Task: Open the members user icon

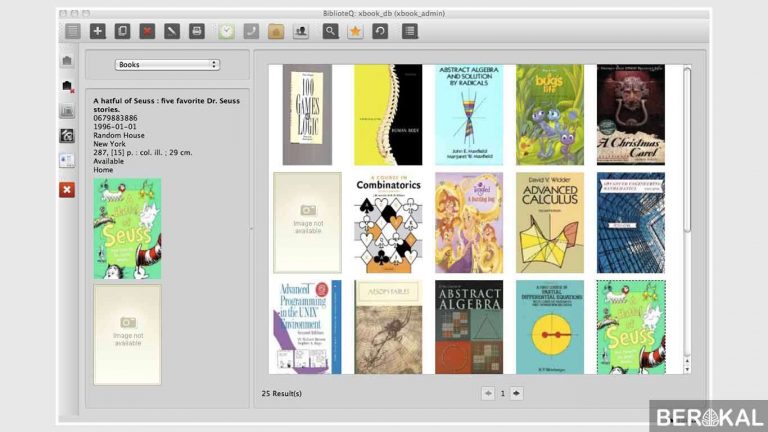Action: (x=300, y=31)
